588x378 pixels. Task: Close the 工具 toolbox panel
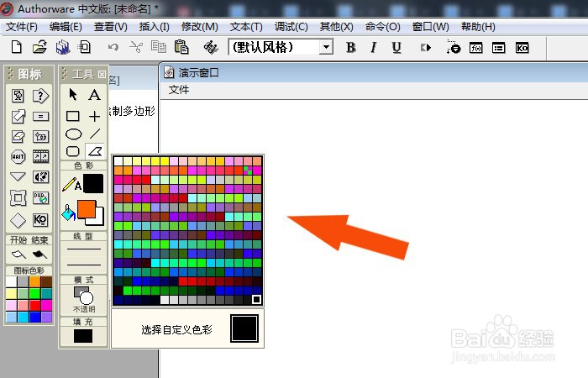tap(102, 74)
